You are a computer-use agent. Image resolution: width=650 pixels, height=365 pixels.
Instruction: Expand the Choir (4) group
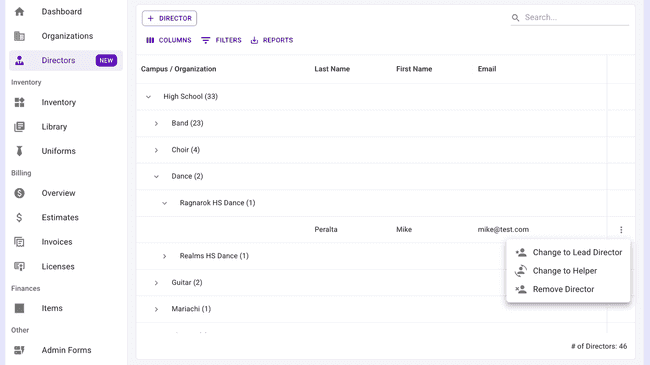[156, 150]
